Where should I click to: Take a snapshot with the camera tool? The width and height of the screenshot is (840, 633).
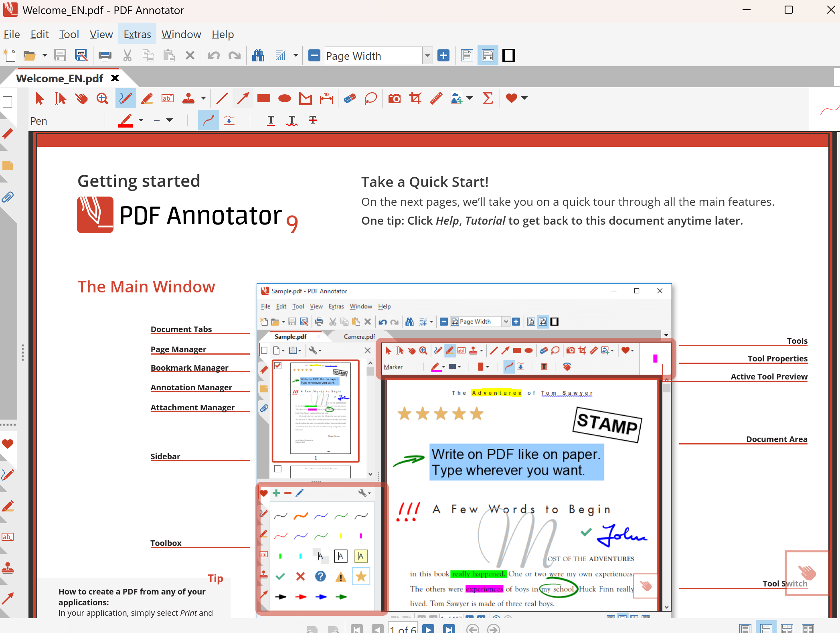coord(395,98)
